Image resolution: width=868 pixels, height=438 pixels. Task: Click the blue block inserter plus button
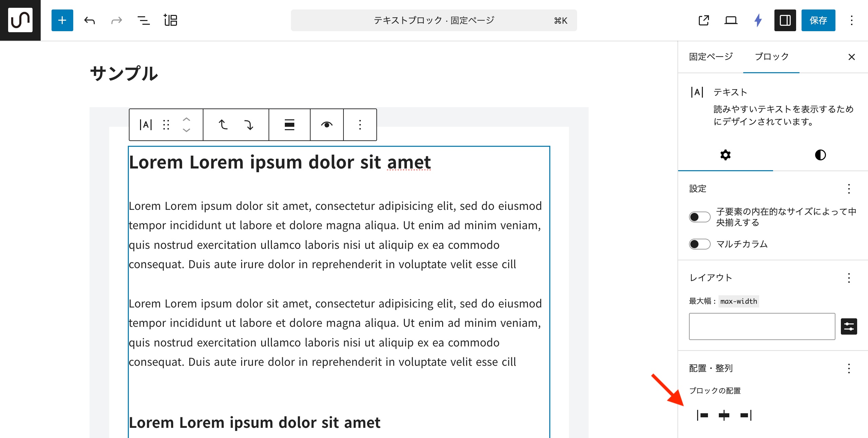(x=62, y=20)
